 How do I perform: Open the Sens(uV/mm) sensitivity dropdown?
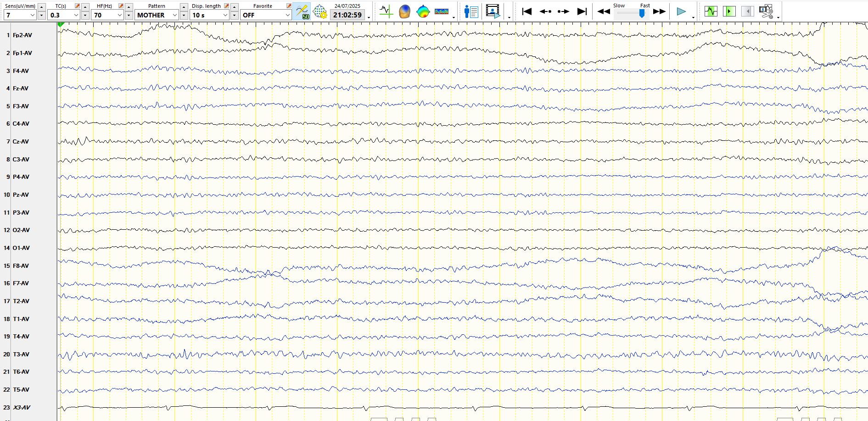click(x=20, y=15)
